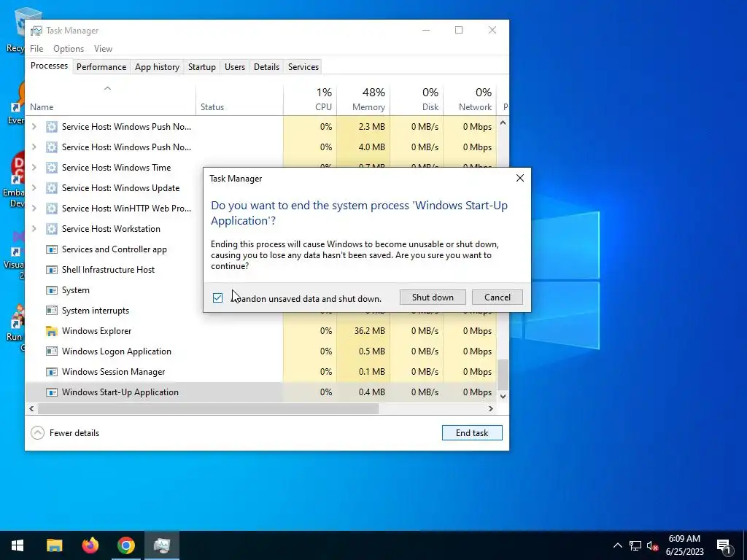Click gear icon of Service Host: Windows Time
The image size is (747, 560).
[52, 168]
